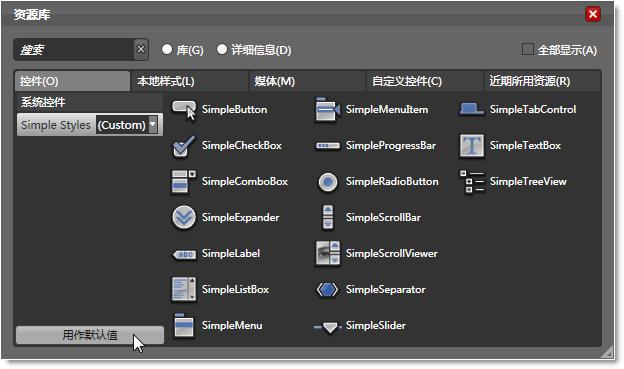
Task: Click the SimpleRadioButton text label
Action: (x=392, y=182)
